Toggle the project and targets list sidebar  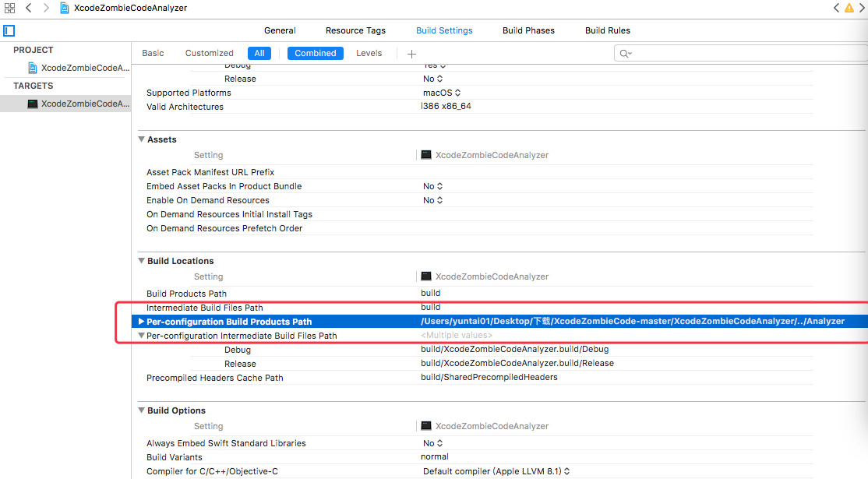9,30
